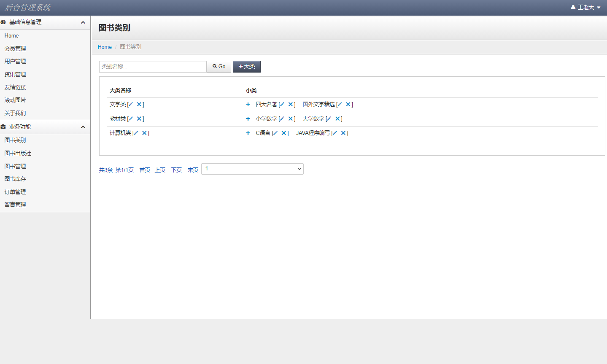This screenshot has height=364, width=607.
Task: Delete the 教材类 category
Action: click(x=139, y=119)
